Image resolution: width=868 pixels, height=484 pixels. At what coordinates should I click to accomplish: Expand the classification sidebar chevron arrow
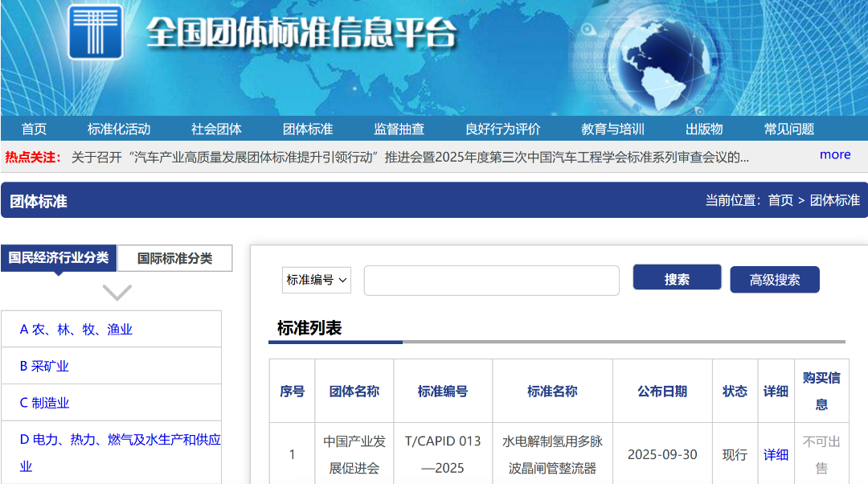click(118, 293)
